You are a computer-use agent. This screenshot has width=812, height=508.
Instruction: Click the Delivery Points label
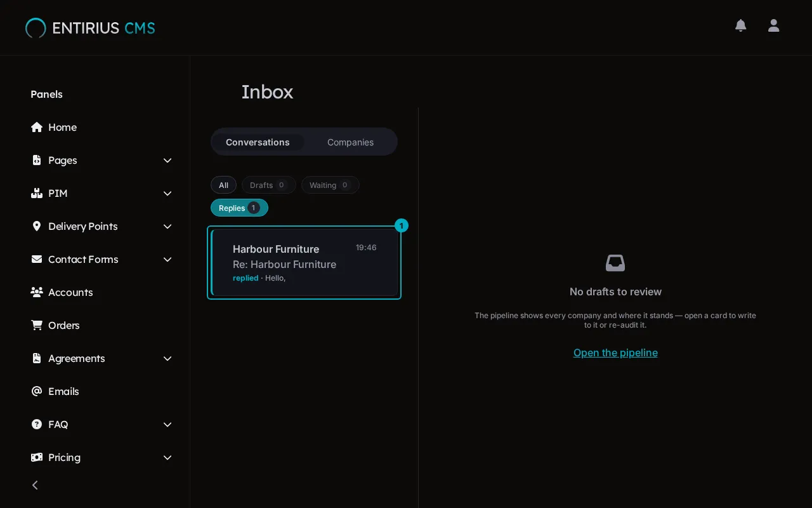click(x=83, y=226)
